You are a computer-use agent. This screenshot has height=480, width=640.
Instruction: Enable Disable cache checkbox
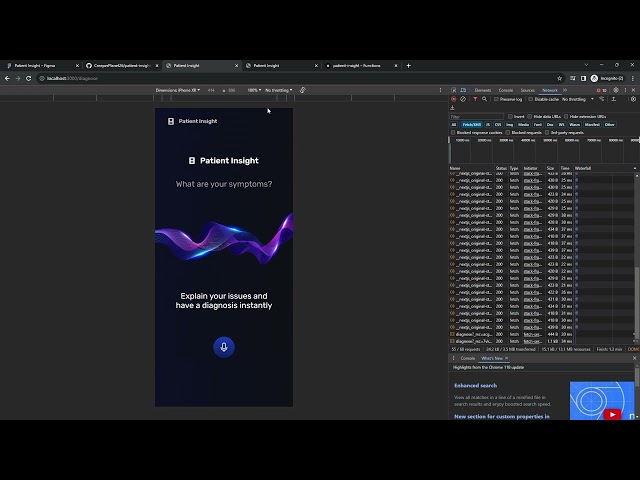pos(531,99)
